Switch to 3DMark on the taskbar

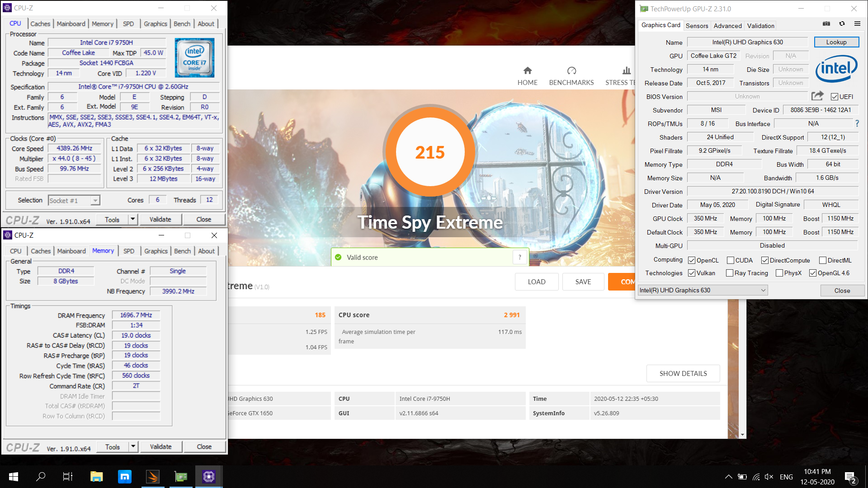tap(153, 477)
